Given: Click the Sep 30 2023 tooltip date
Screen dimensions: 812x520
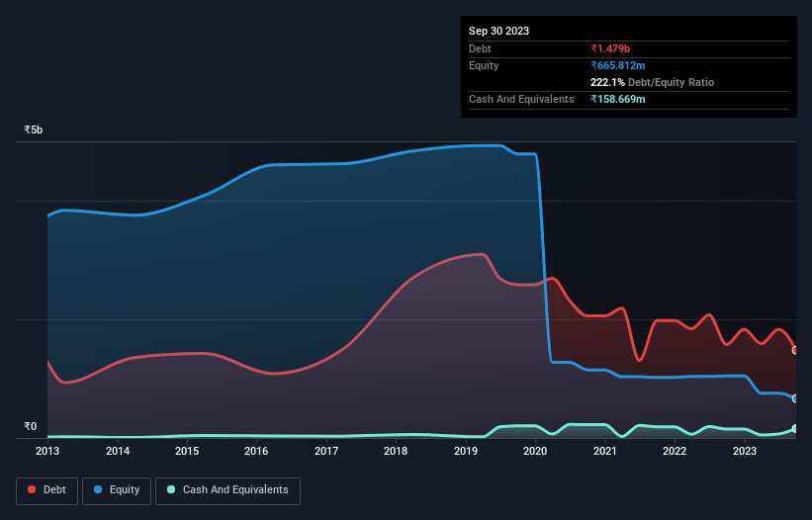Looking at the screenshot, I should (x=498, y=31).
